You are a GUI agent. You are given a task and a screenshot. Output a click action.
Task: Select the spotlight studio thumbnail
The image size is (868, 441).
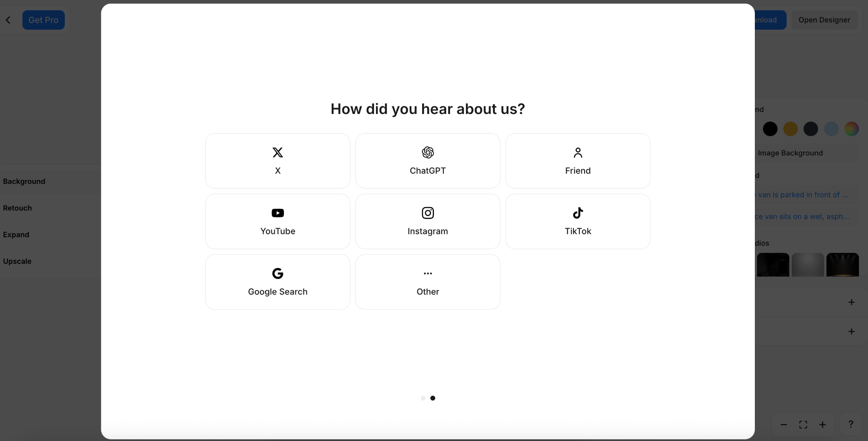coord(843,265)
